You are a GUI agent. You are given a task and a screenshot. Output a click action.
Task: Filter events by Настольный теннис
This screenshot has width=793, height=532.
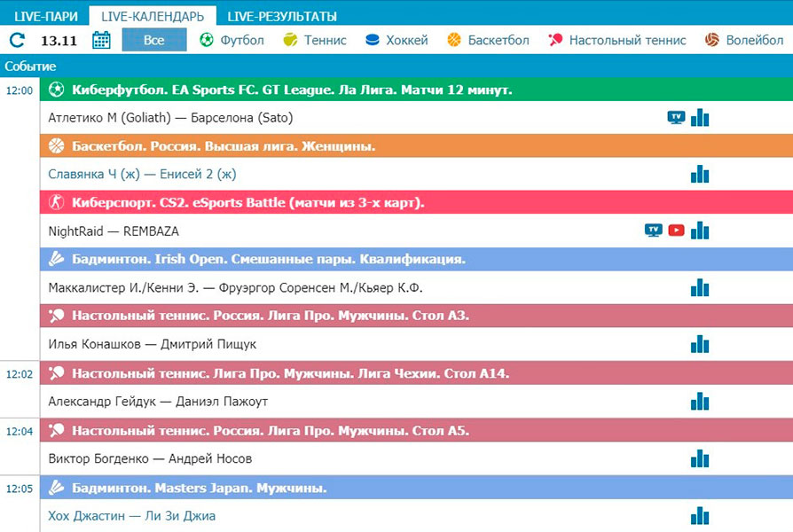click(617, 40)
